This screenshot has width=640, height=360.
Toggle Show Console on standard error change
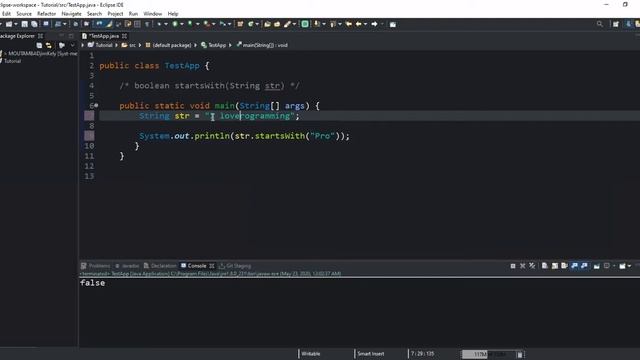[x=584, y=266]
